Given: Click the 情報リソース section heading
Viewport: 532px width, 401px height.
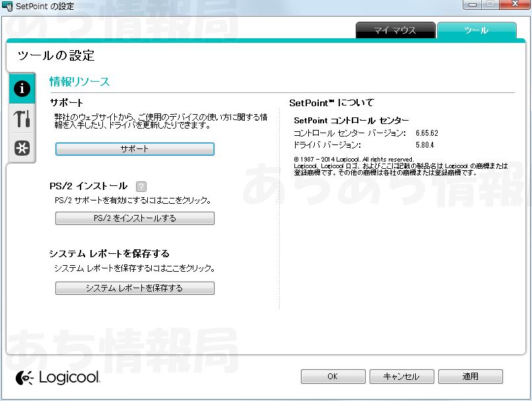Looking at the screenshot, I should pyautogui.click(x=79, y=82).
